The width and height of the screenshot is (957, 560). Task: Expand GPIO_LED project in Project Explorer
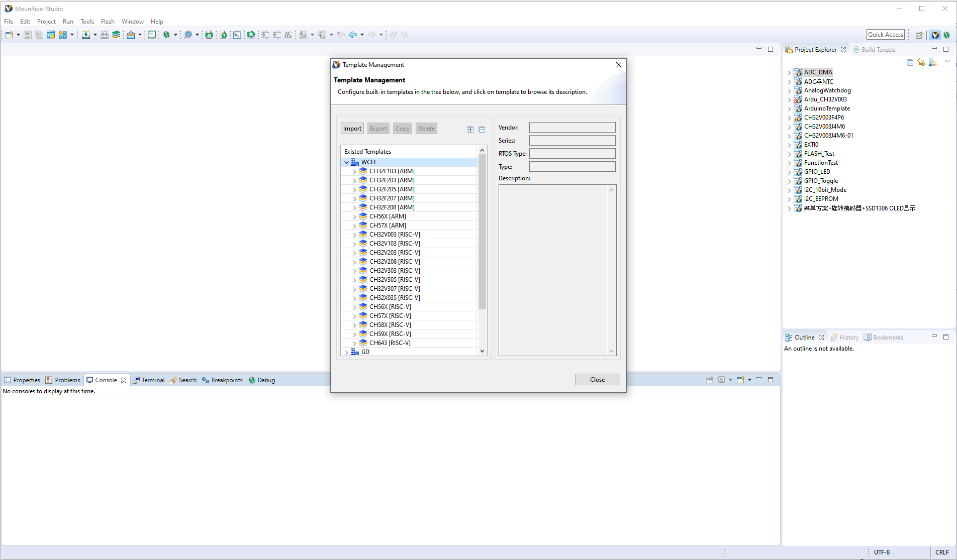click(x=789, y=172)
